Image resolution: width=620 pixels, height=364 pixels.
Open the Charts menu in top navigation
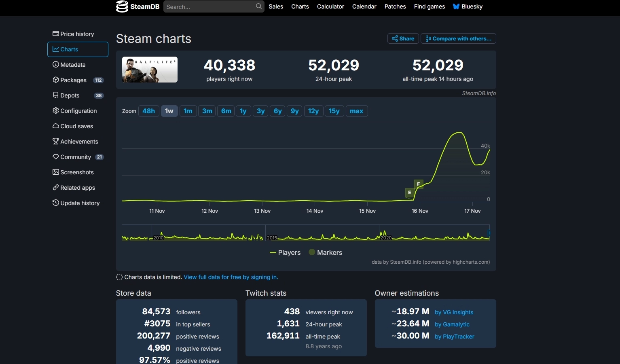(x=300, y=6)
